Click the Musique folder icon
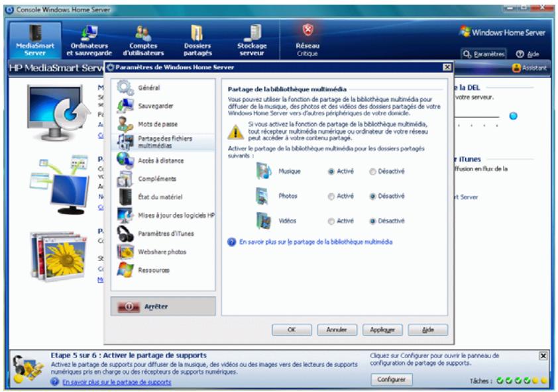The height and width of the screenshot is (392, 558). (x=264, y=171)
